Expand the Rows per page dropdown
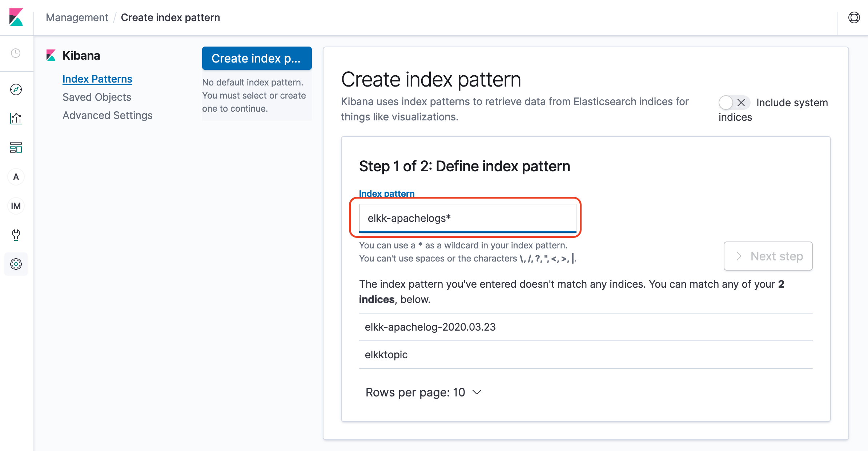868x451 pixels. 423,392
